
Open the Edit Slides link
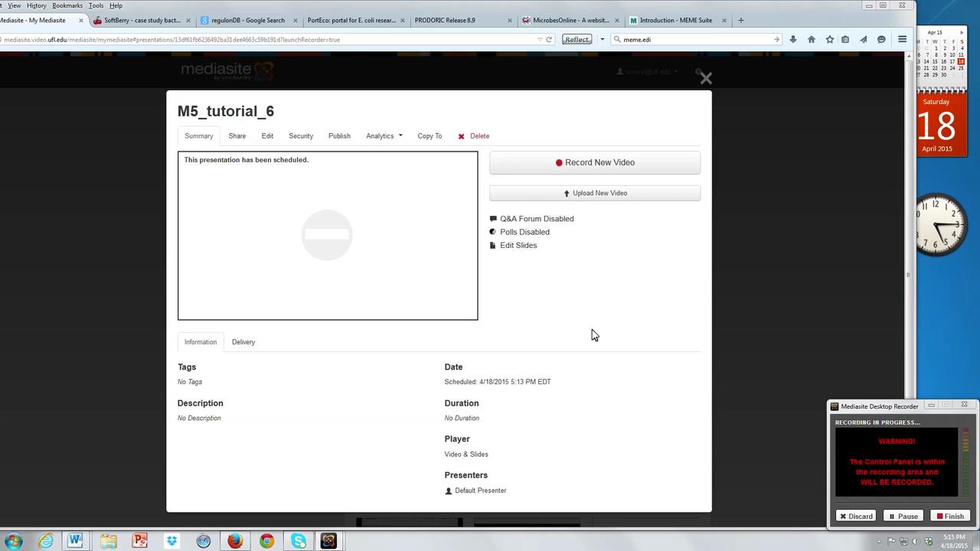518,245
